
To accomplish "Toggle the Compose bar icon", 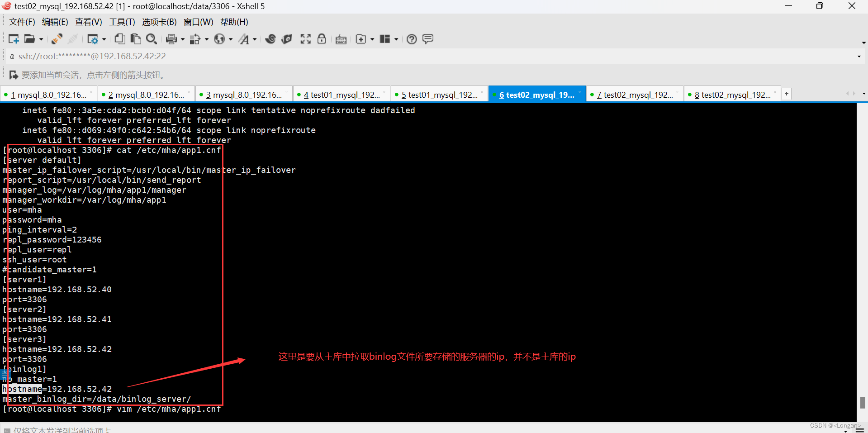I will coord(428,39).
